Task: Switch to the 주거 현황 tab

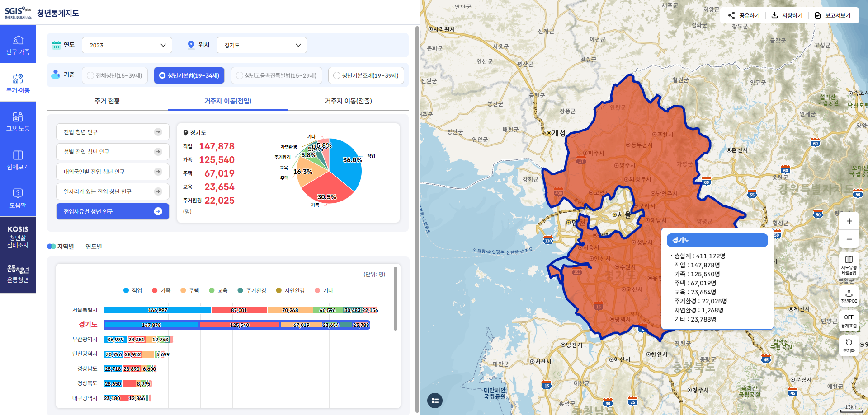Action: coord(107,101)
